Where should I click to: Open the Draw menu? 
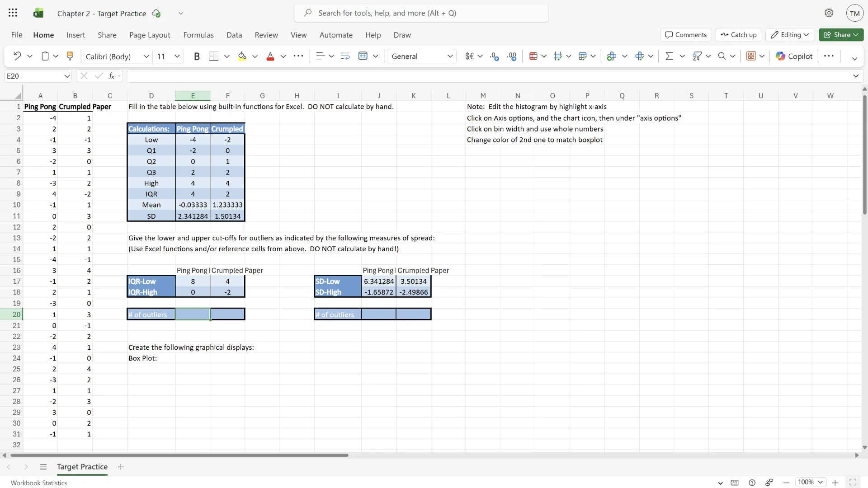tap(401, 35)
